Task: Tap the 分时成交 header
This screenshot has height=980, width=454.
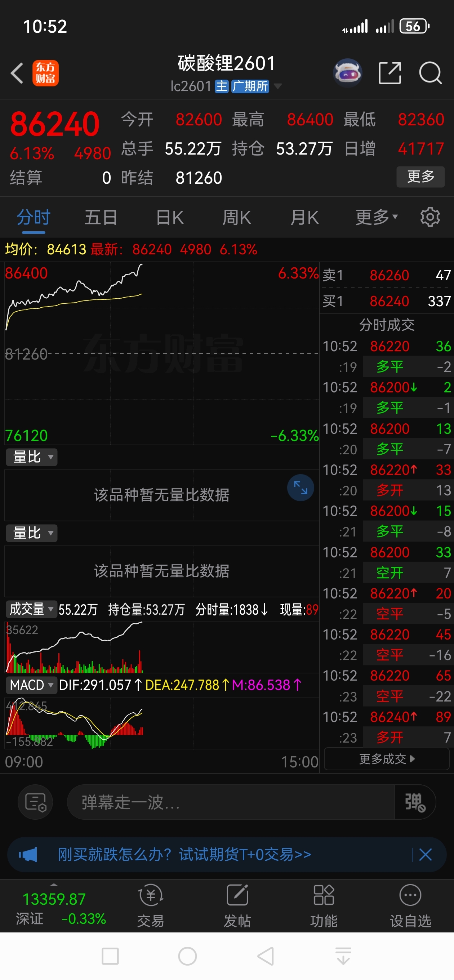Action: click(x=387, y=325)
